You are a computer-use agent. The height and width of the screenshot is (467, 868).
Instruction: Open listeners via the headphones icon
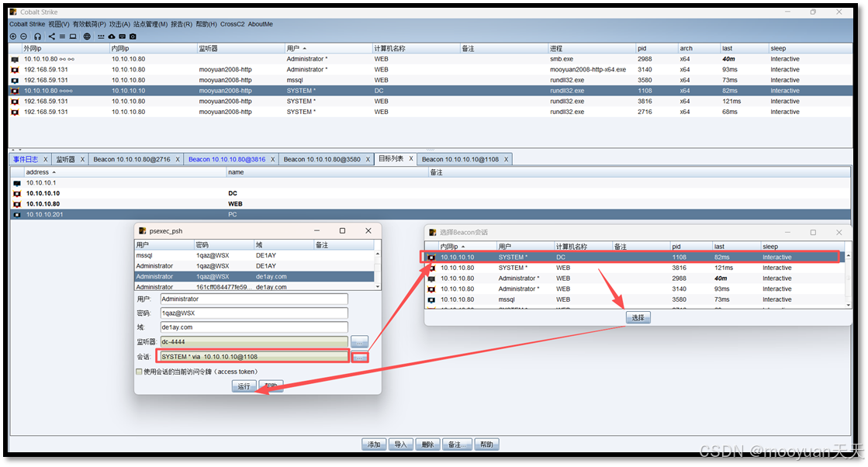click(38, 36)
